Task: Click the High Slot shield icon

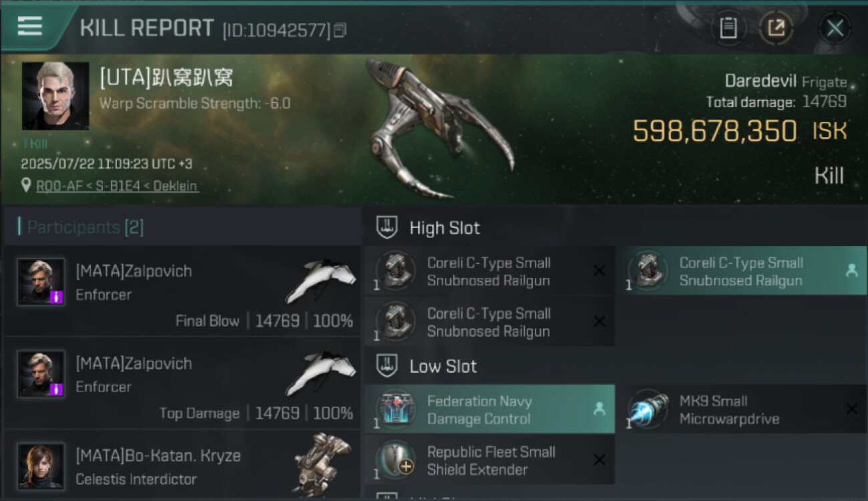Action: click(387, 228)
